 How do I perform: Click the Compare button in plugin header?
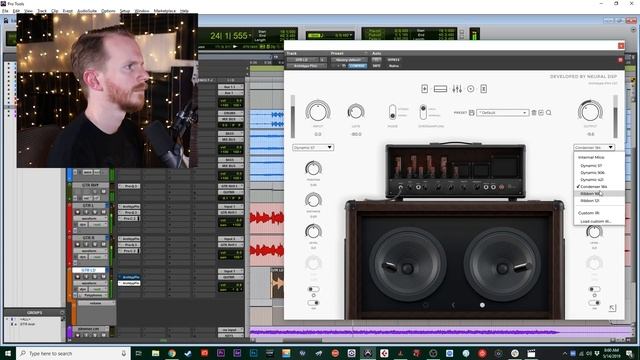(358, 66)
